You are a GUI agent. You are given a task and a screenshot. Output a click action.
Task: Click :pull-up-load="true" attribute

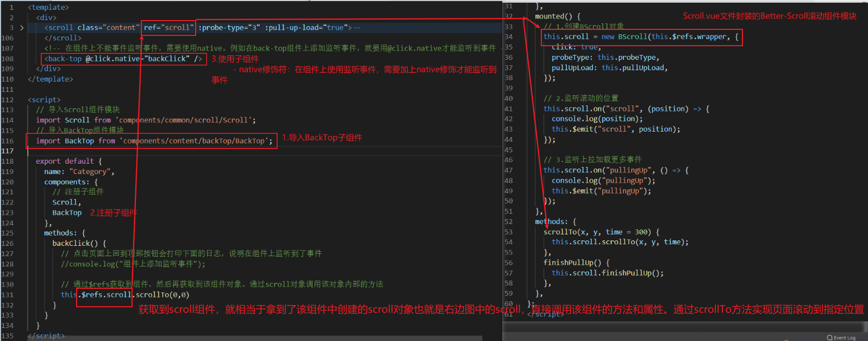[306, 28]
